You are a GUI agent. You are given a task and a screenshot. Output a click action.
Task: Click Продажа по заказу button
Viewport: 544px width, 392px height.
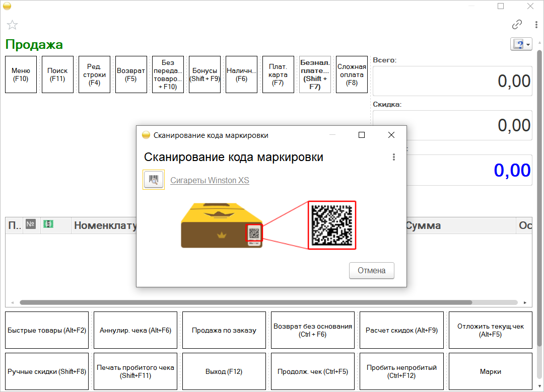pyautogui.click(x=224, y=330)
